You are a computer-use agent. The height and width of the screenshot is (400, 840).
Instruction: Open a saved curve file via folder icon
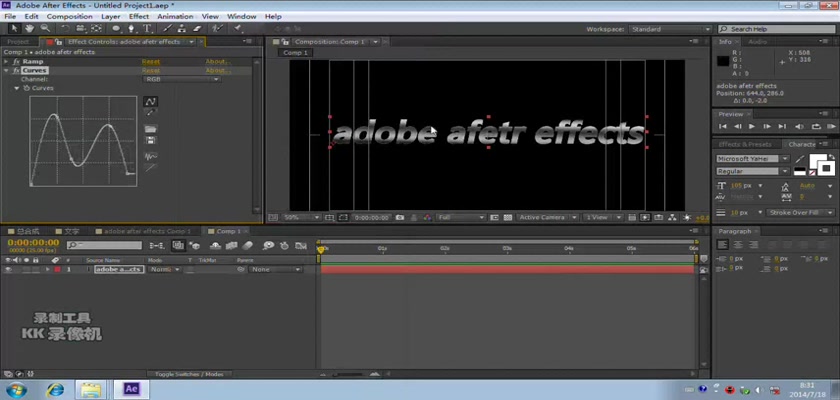click(x=151, y=129)
